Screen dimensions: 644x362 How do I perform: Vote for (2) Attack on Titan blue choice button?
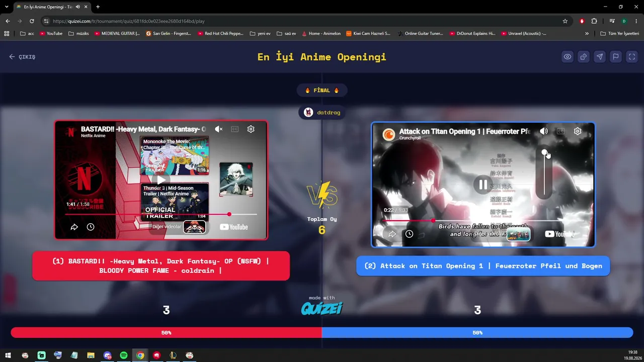tap(483, 266)
